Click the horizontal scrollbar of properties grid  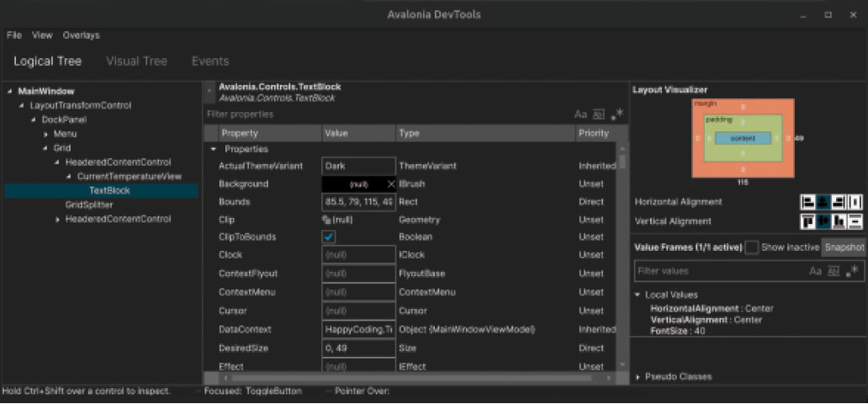pos(411,378)
